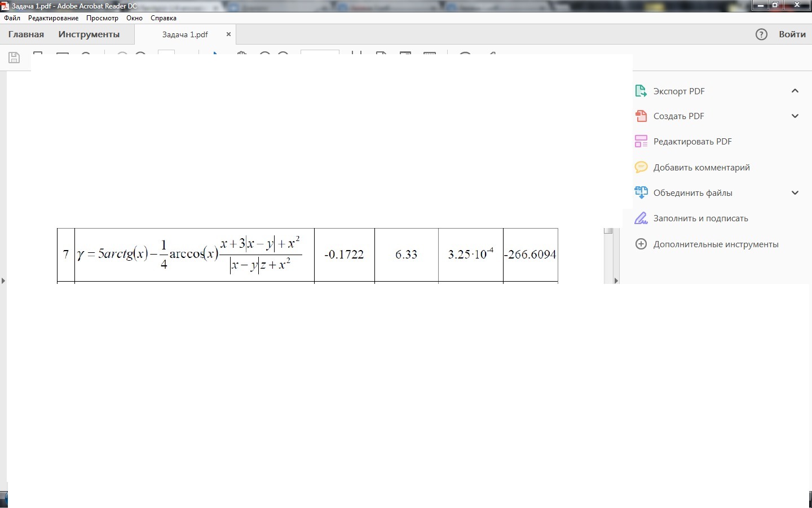The height and width of the screenshot is (508, 812).
Task: Open the Создать PDF tool
Action: (678, 116)
